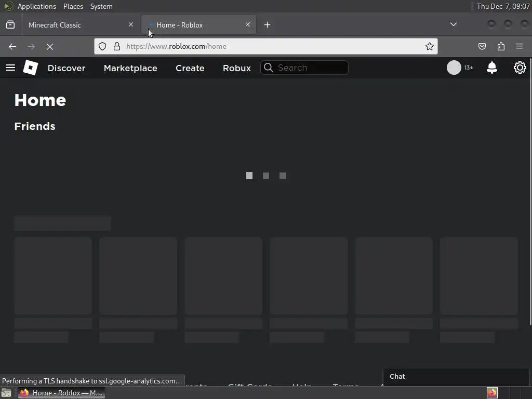Open the Robux page
This screenshot has width=532, height=399.
[x=237, y=68]
